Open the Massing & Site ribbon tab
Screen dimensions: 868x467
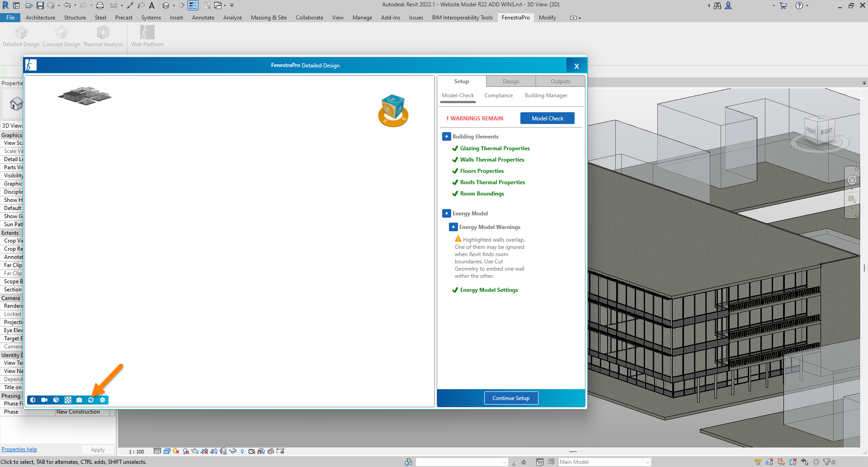(269, 18)
